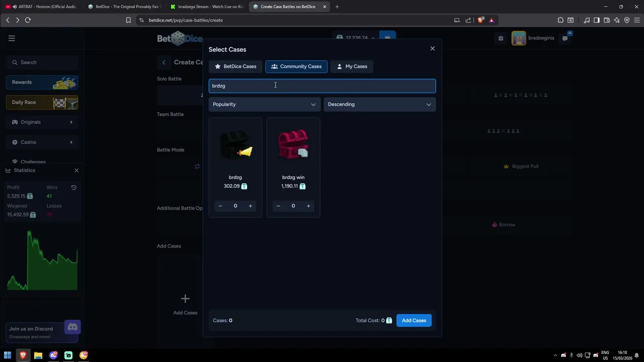The height and width of the screenshot is (362, 644).
Task: Click the Brave icon in taskbar
Action: [x=23, y=355]
